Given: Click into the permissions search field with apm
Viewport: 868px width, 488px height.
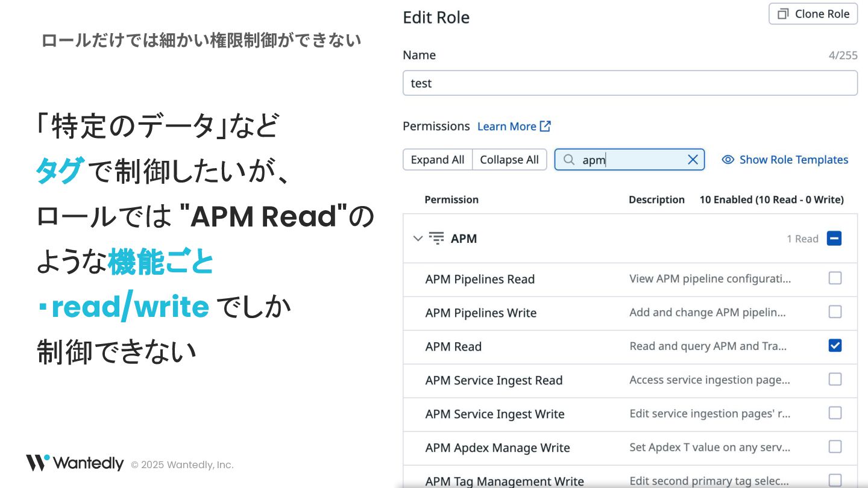Looking at the screenshot, I should pos(629,160).
